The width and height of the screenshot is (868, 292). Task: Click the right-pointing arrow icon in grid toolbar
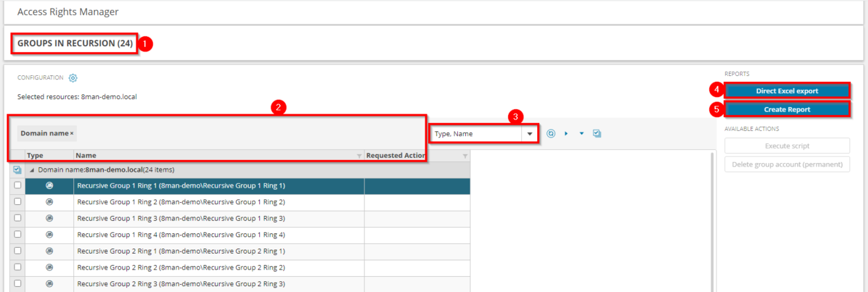pos(566,133)
